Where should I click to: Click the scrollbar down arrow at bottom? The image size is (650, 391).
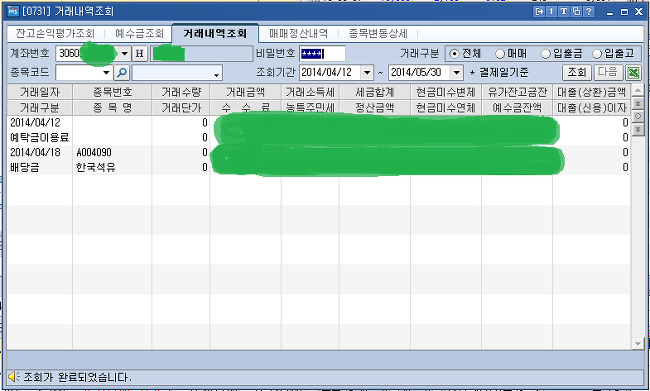pyautogui.click(x=638, y=343)
